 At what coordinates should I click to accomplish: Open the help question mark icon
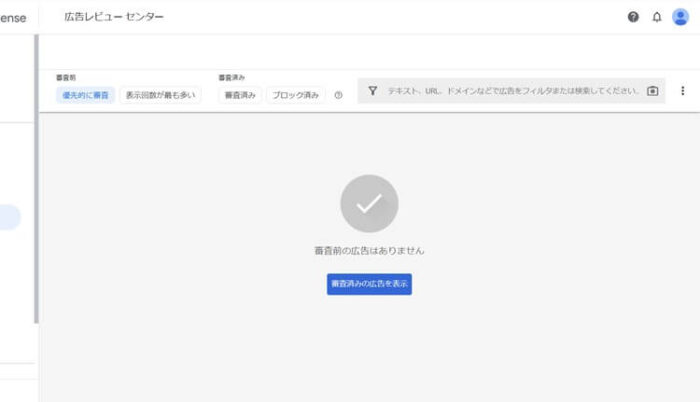[x=633, y=17]
